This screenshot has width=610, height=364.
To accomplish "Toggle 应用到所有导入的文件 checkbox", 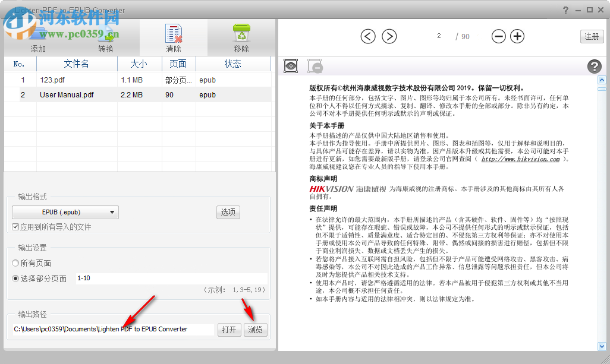I will coord(14,226).
